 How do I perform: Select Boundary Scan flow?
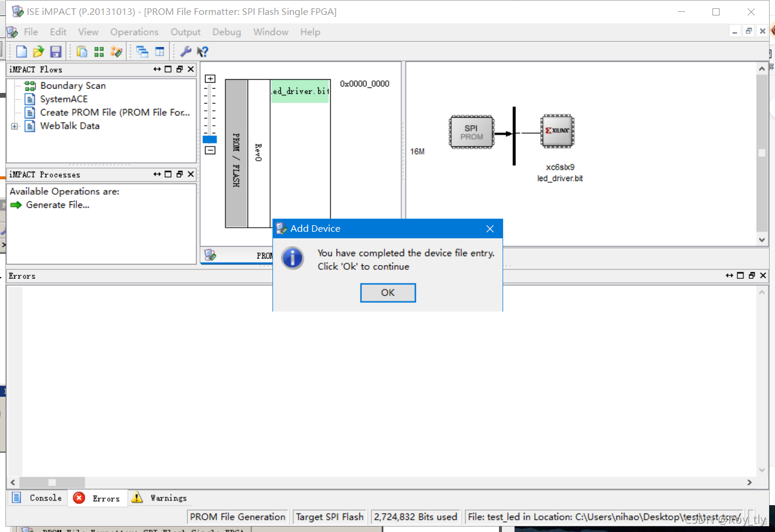click(x=73, y=86)
